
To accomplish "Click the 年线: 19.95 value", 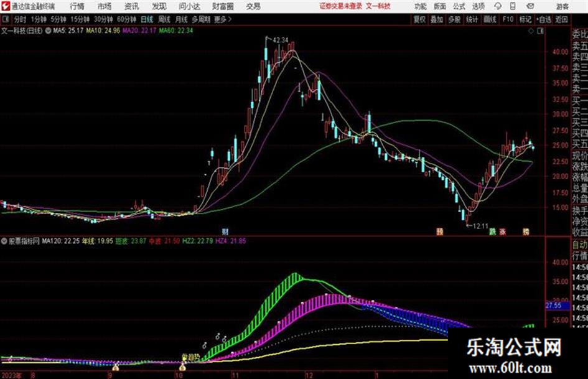I will (98, 241).
